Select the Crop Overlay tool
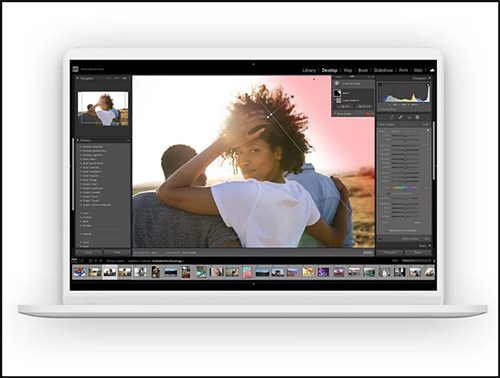This screenshot has height=378, width=500. tap(392, 117)
